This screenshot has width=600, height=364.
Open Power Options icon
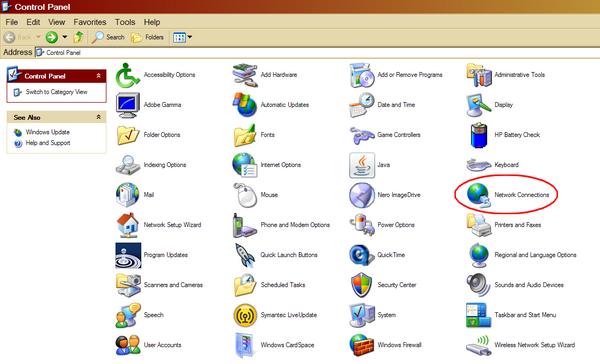click(x=362, y=225)
